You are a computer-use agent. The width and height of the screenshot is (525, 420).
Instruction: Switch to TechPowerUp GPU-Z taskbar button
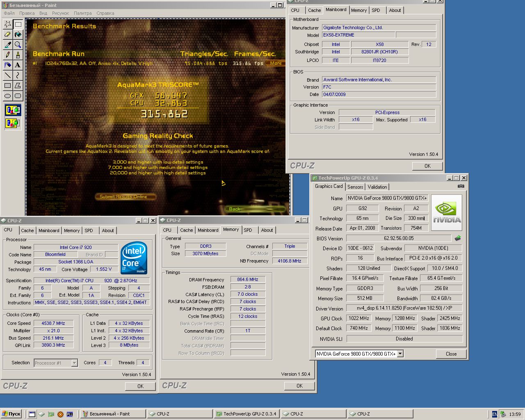click(x=246, y=414)
